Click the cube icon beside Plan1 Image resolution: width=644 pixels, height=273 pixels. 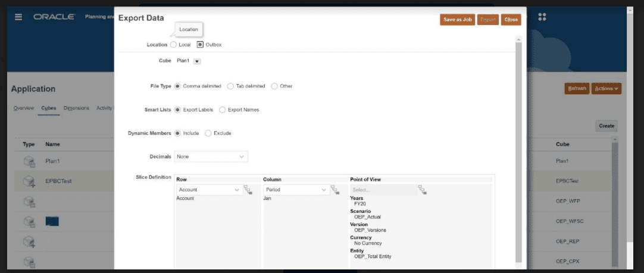29,162
